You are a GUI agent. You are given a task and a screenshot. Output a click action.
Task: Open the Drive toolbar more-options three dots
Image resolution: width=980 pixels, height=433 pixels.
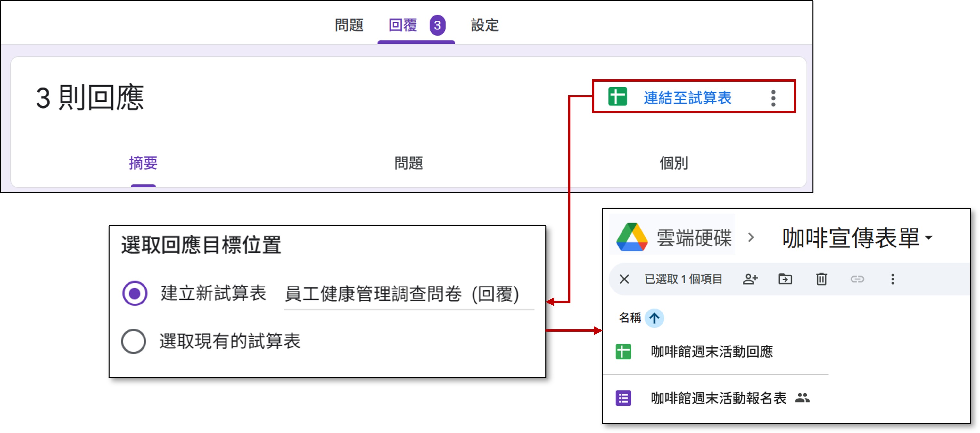[x=893, y=279]
